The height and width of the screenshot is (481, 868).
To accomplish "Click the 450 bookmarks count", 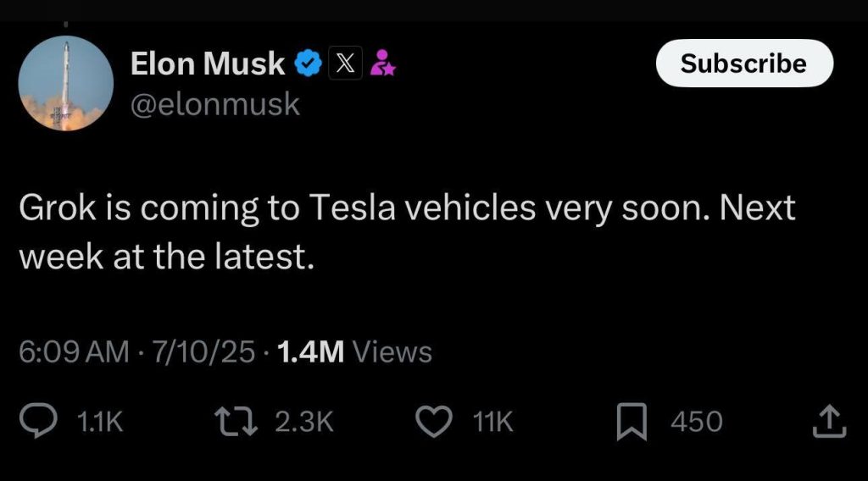I will 696,422.
